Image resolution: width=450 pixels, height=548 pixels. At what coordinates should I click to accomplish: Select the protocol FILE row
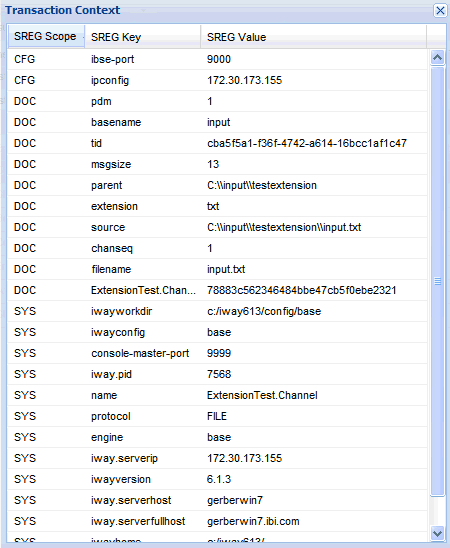point(217,416)
